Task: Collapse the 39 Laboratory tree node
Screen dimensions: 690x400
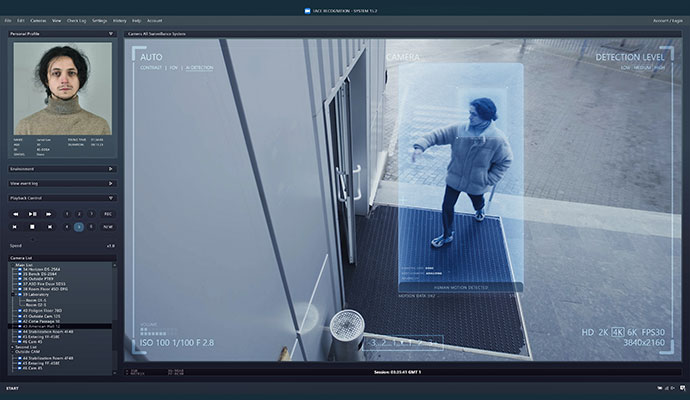Action: tap(13, 294)
